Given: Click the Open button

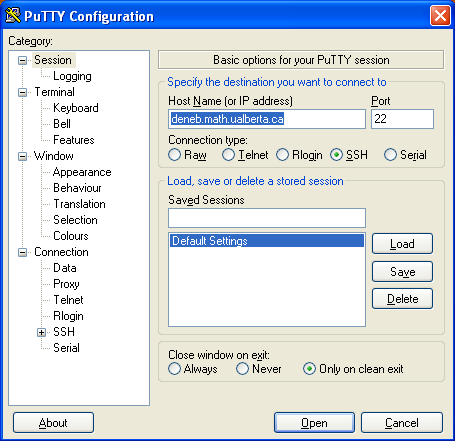Looking at the screenshot, I should [x=314, y=423].
